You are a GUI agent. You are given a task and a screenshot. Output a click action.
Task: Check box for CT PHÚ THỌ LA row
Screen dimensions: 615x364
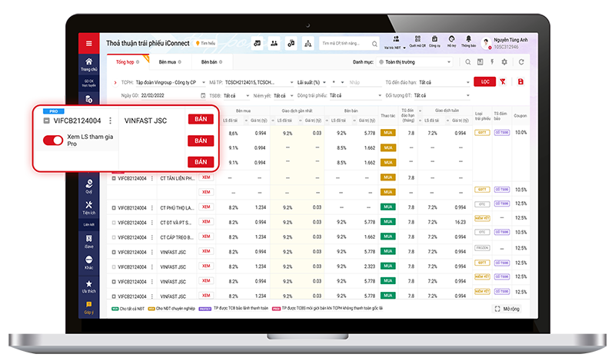point(114,207)
